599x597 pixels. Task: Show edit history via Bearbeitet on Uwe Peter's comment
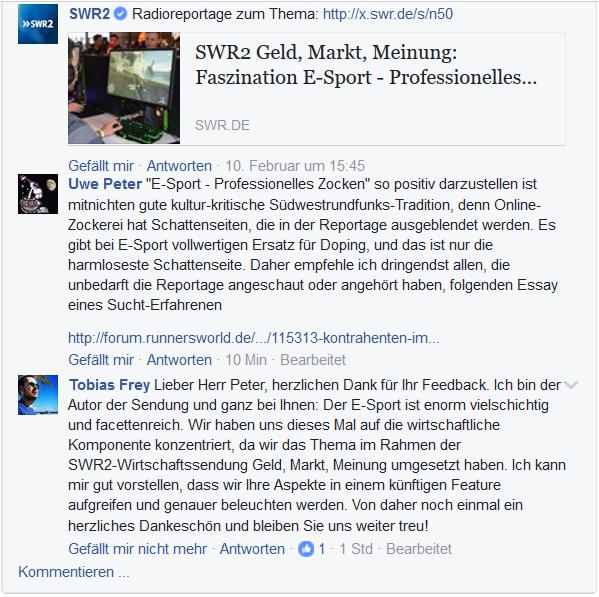click(313, 360)
